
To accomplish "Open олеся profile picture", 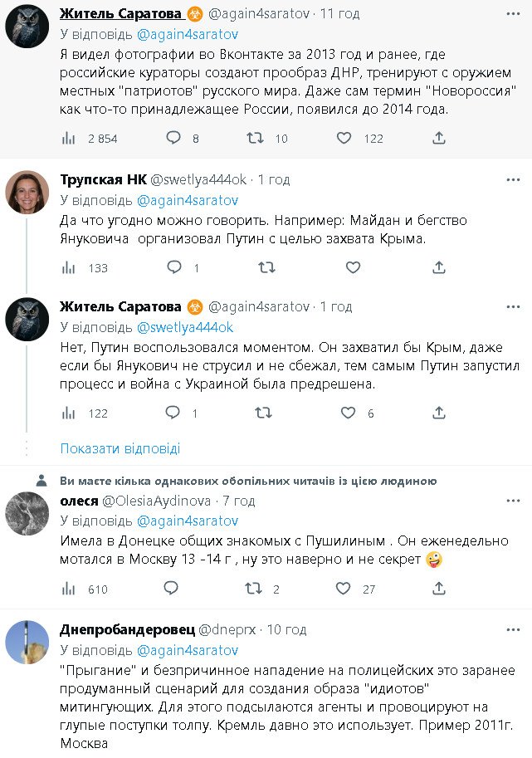I will pos(27,513).
